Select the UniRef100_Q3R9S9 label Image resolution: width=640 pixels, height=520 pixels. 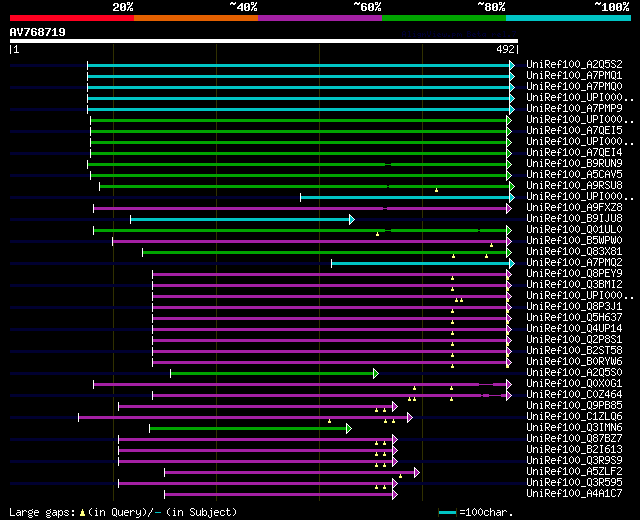click(574, 461)
